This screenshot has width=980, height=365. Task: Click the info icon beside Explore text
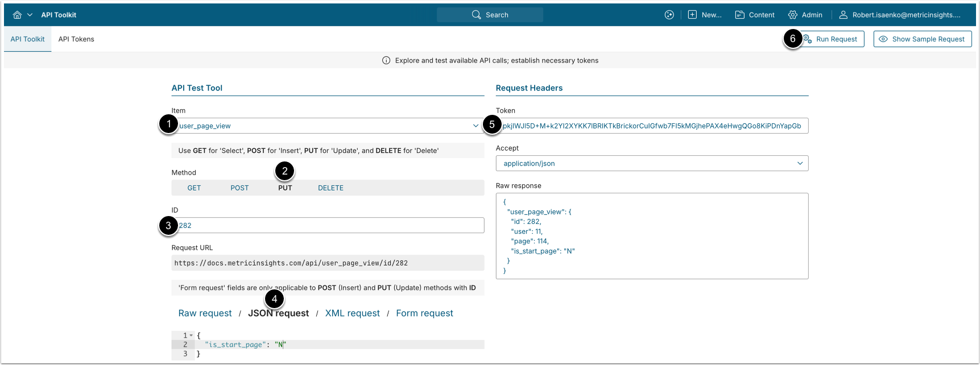click(x=386, y=60)
